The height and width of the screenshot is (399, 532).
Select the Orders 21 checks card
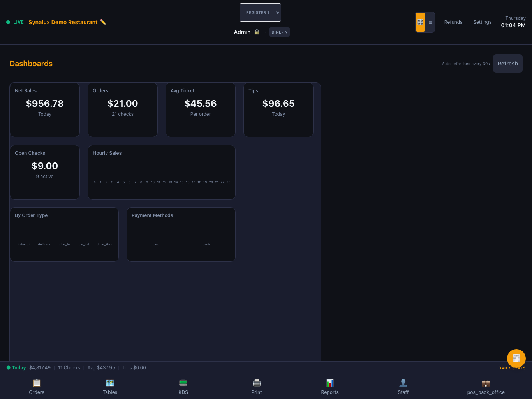123,110
